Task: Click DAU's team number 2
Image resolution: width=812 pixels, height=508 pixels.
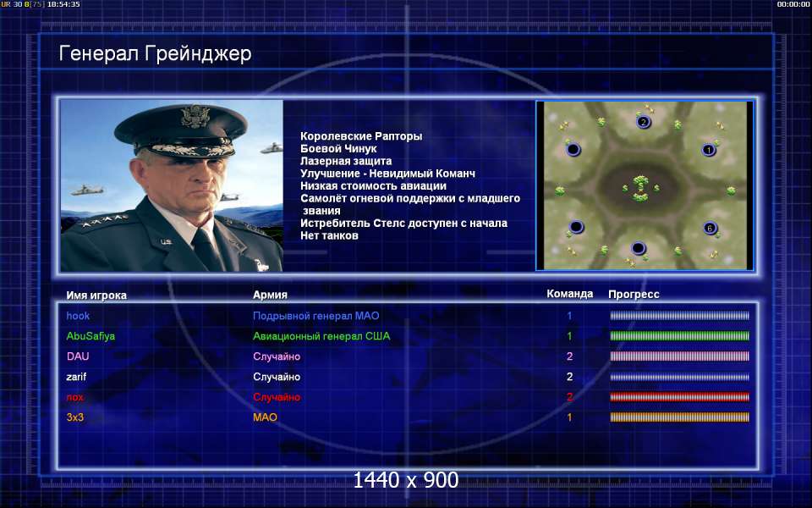Action: click(569, 356)
